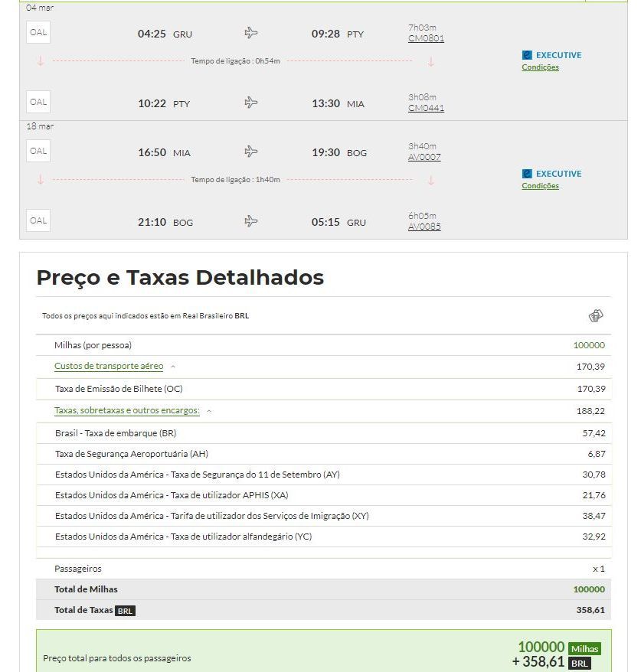Image resolution: width=641 pixels, height=672 pixels.
Task: Open Condições for the 04 mar outbound flight
Action: (540, 67)
